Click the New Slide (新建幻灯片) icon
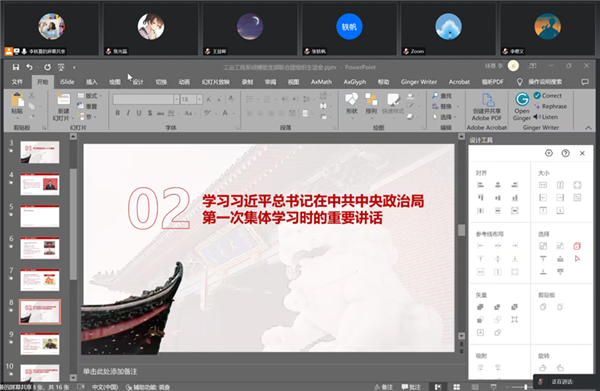This screenshot has height=391, width=600. pyautogui.click(x=64, y=99)
